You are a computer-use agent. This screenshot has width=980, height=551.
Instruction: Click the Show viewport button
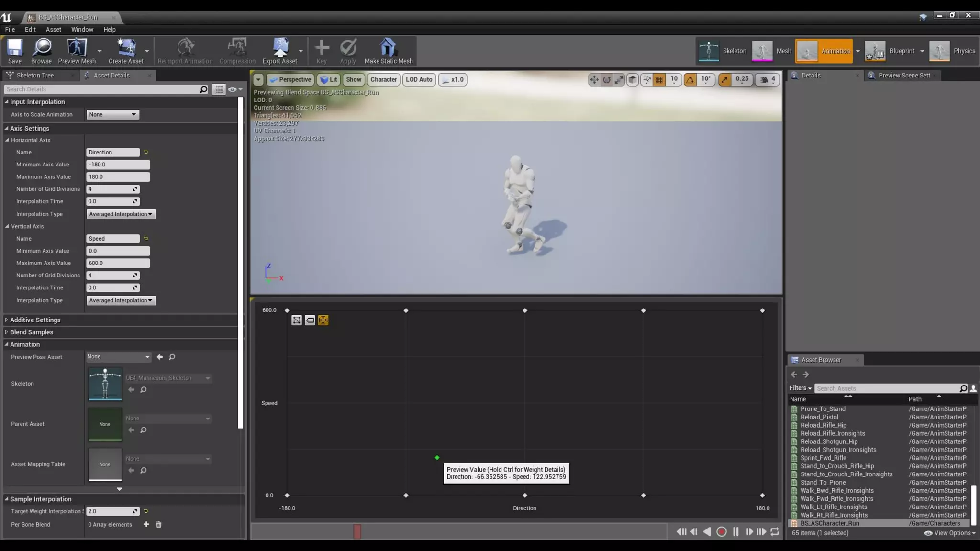coord(354,79)
